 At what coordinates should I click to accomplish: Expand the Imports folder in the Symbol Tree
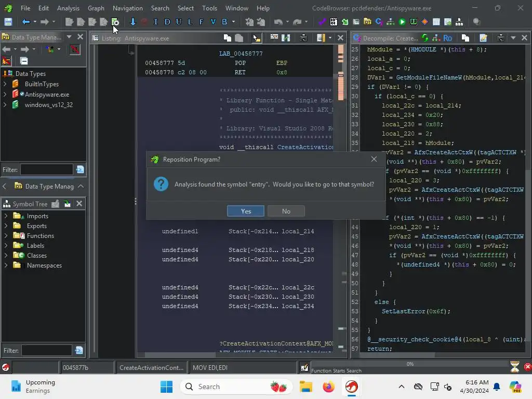coord(5,216)
